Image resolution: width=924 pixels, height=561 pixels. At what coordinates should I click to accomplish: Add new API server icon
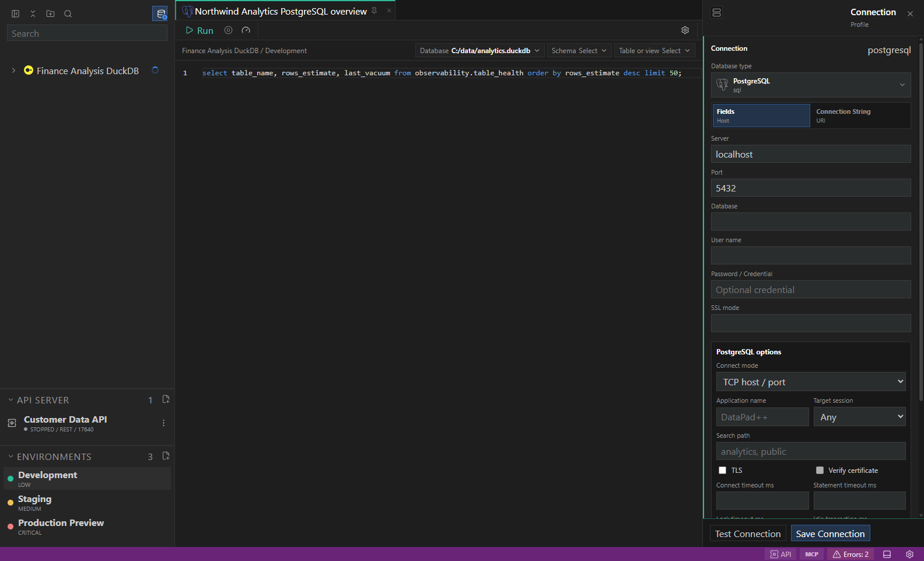click(166, 399)
